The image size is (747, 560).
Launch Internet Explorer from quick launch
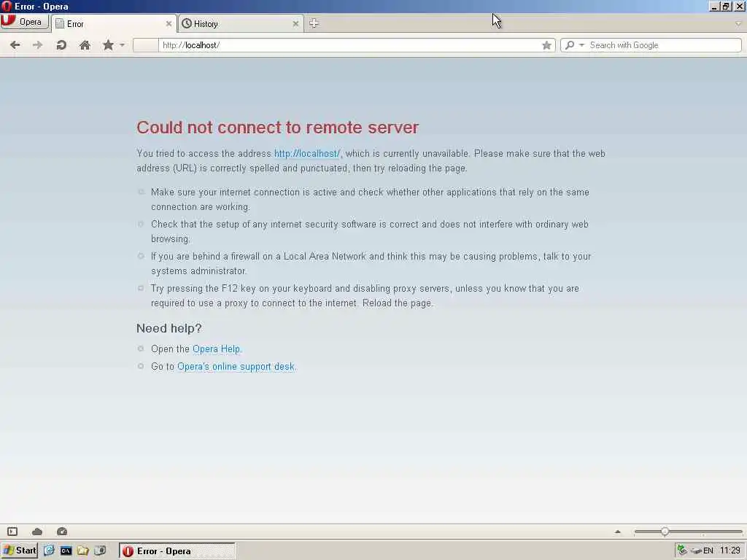click(x=49, y=551)
